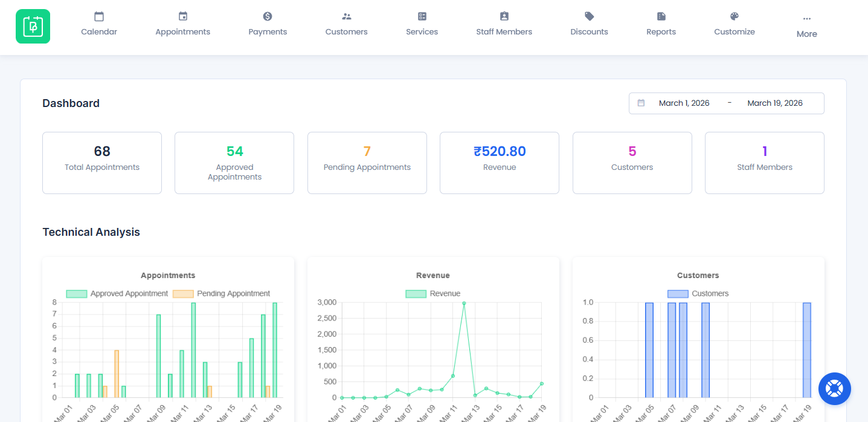Image resolution: width=868 pixels, height=422 pixels.
Task: Toggle the Revenue legend in chart
Action: tap(432, 294)
